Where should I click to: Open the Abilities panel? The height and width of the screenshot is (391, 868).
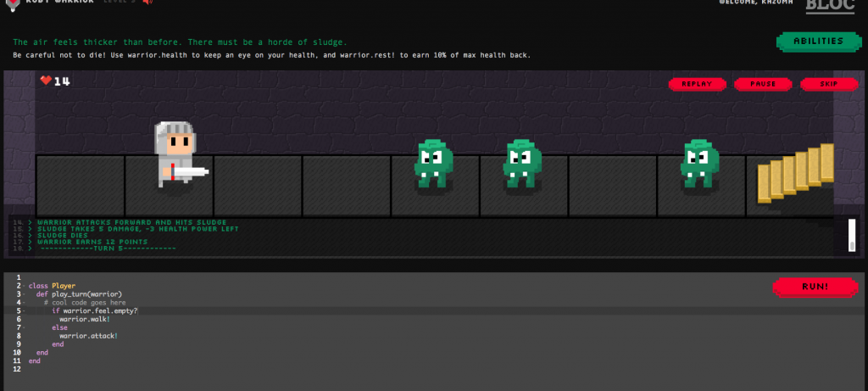(x=818, y=42)
